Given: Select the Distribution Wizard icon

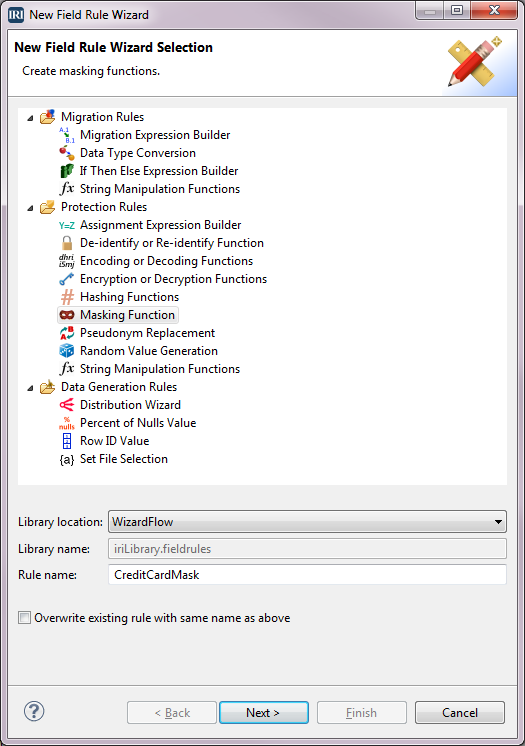Looking at the screenshot, I should pos(67,405).
